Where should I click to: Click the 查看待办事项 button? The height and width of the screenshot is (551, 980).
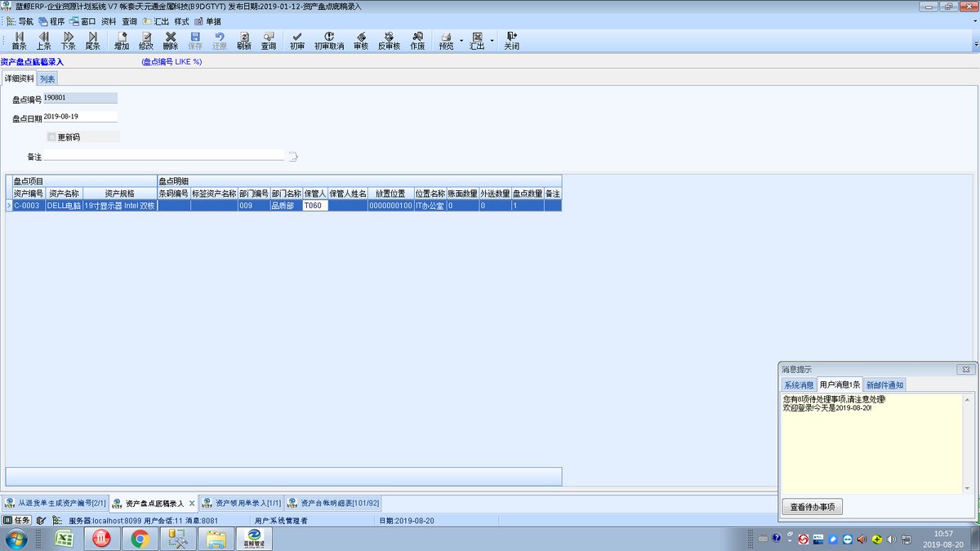coord(813,507)
